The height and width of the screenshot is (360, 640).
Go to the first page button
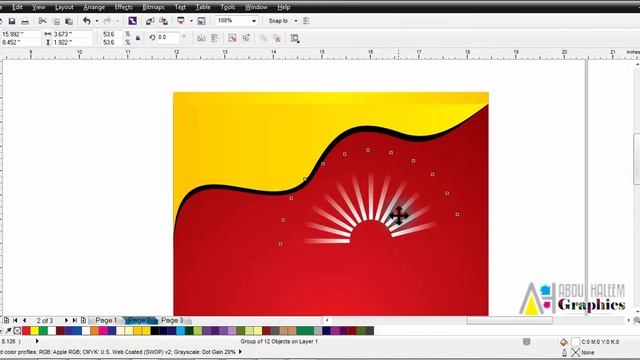(x=15, y=320)
